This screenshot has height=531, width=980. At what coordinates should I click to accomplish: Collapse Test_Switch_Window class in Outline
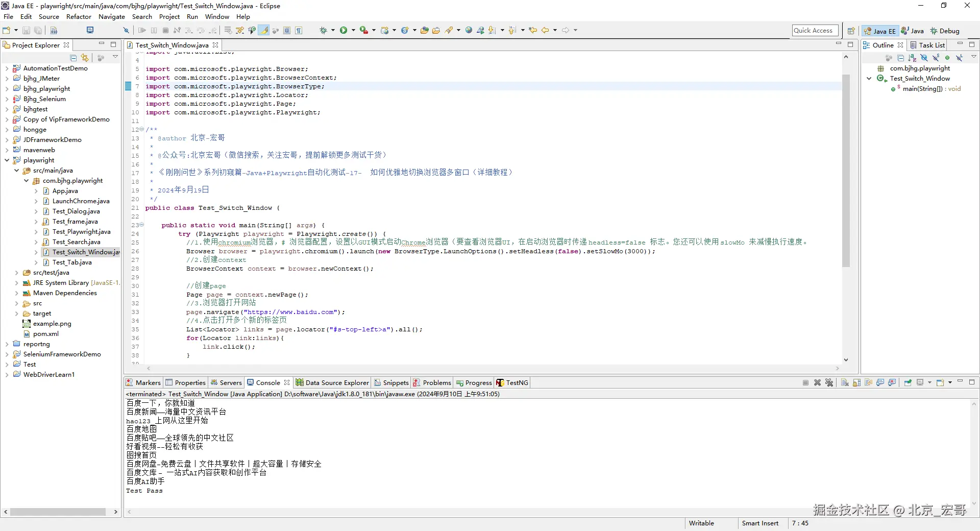[x=869, y=79]
